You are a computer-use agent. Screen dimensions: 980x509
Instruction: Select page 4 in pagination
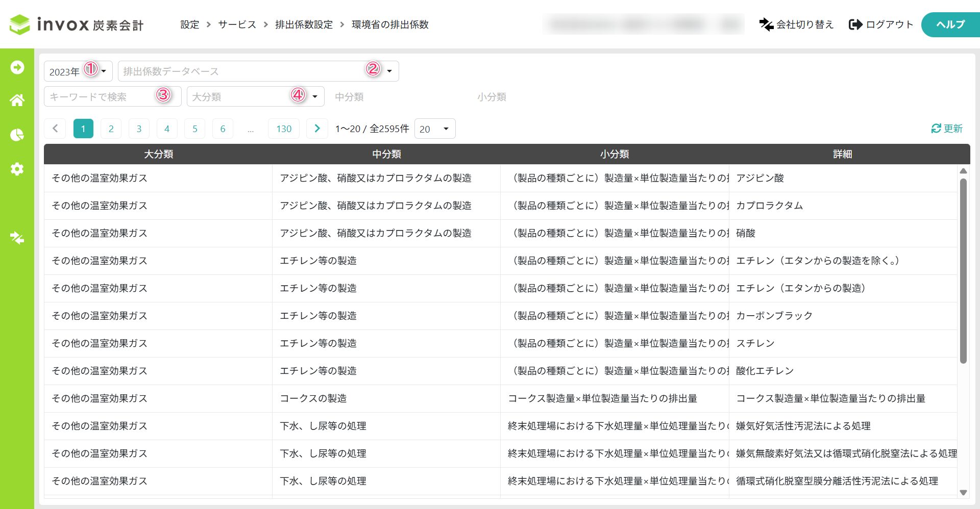tap(167, 129)
